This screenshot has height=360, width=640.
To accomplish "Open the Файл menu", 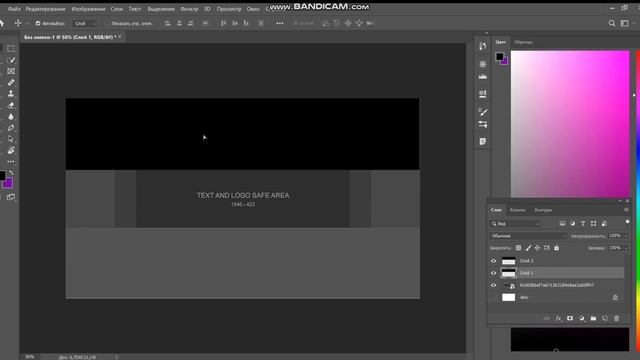I will tap(14, 9).
